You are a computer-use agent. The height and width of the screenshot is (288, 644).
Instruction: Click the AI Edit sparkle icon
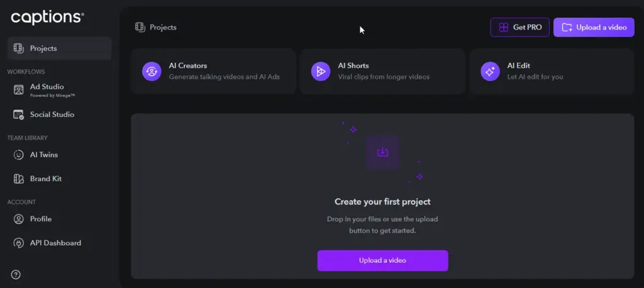click(x=490, y=71)
